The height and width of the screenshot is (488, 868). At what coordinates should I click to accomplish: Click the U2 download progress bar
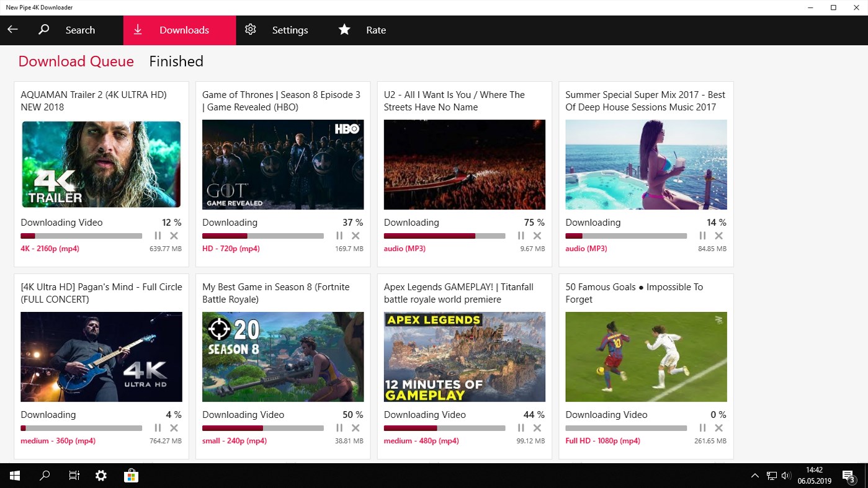pyautogui.click(x=445, y=236)
